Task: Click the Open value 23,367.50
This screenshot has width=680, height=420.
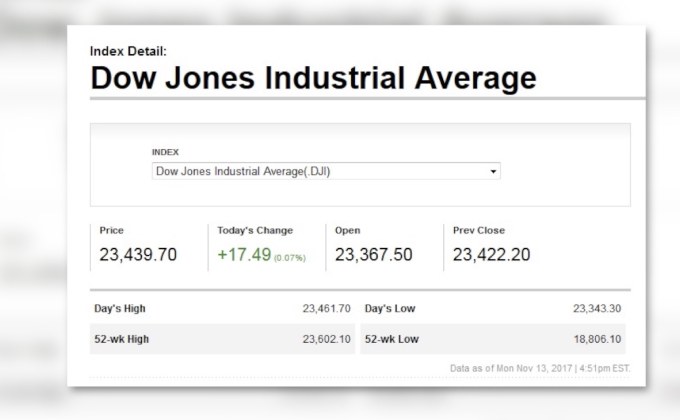Action: (373, 255)
